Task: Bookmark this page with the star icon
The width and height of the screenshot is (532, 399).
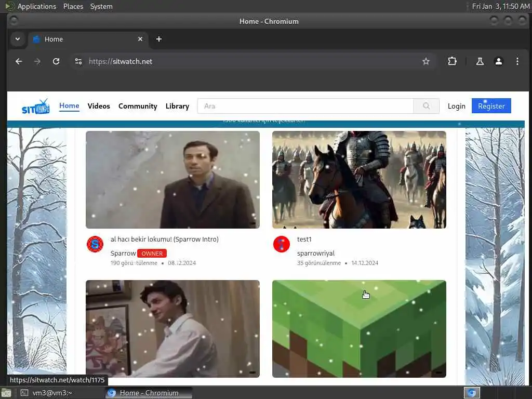Action: coord(426,61)
